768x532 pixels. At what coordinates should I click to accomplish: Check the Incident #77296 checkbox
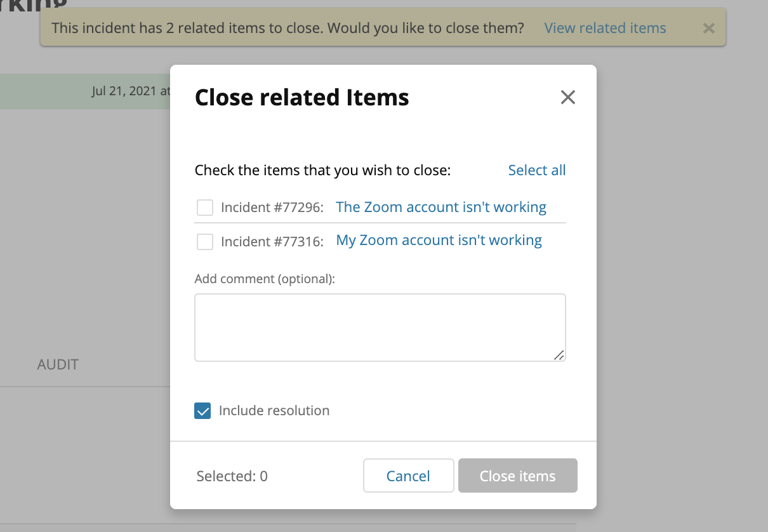205,208
